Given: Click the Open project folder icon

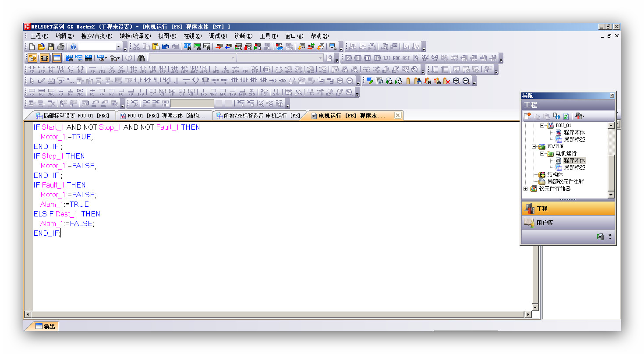Looking at the screenshot, I should pos(42,47).
